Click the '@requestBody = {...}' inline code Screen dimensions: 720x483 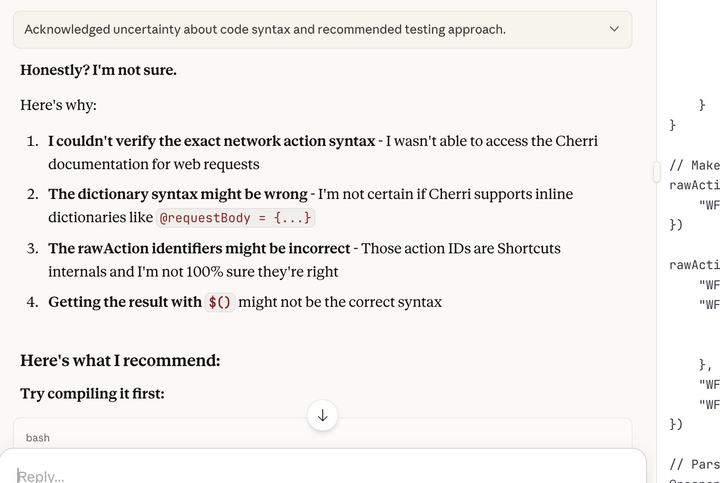(236, 217)
